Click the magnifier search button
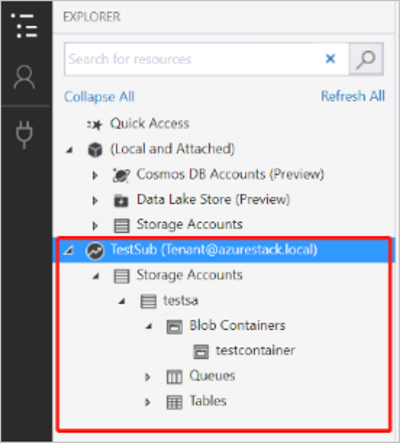This screenshot has height=443, width=400. (x=366, y=59)
